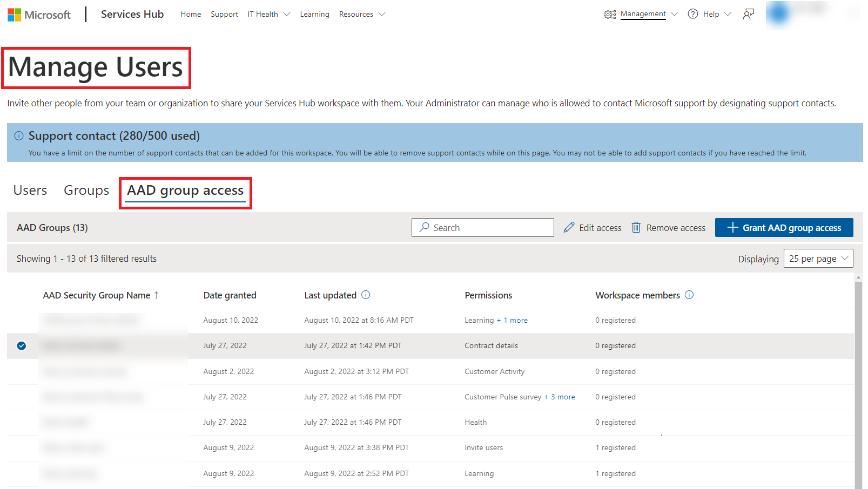Click the Support contact info icon
This screenshot has height=489, width=868.
point(19,135)
